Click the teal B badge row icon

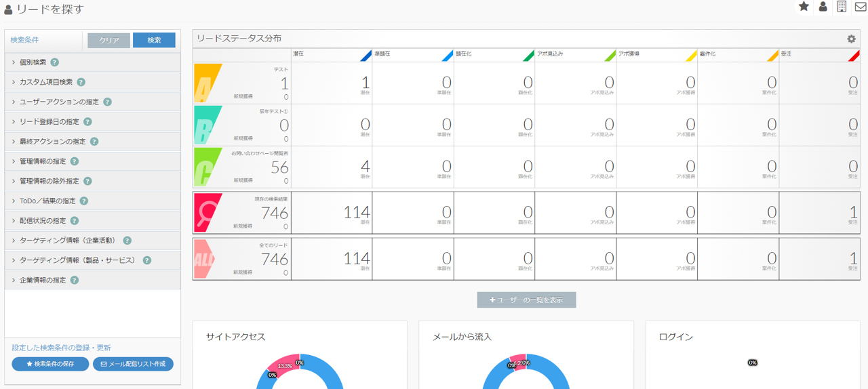(207, 125)
